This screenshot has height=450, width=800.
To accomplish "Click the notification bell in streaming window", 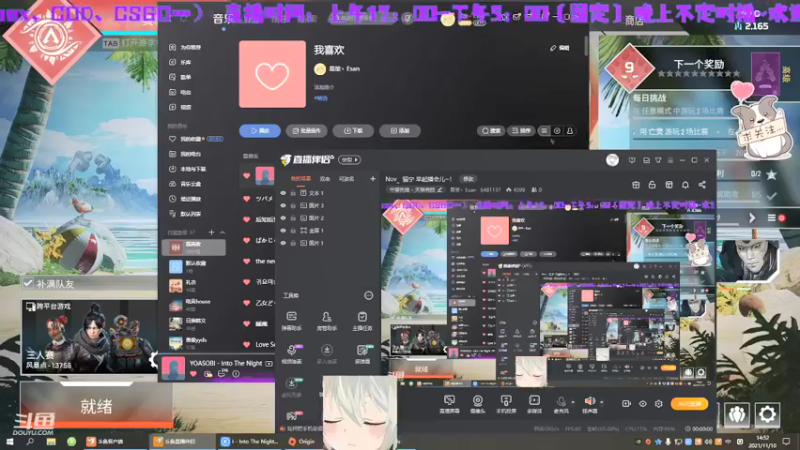I will tap(685, 185).
